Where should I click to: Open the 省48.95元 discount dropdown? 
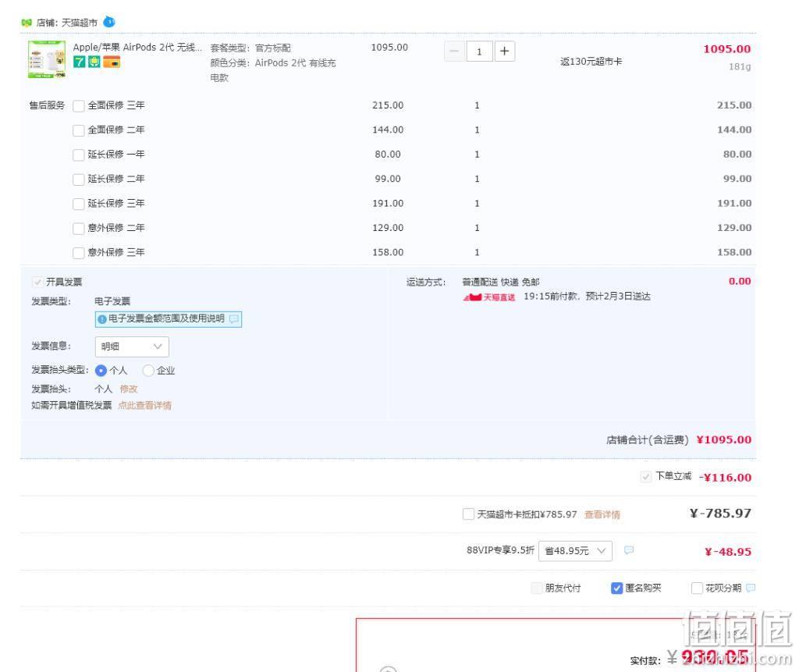click(575, 551)
